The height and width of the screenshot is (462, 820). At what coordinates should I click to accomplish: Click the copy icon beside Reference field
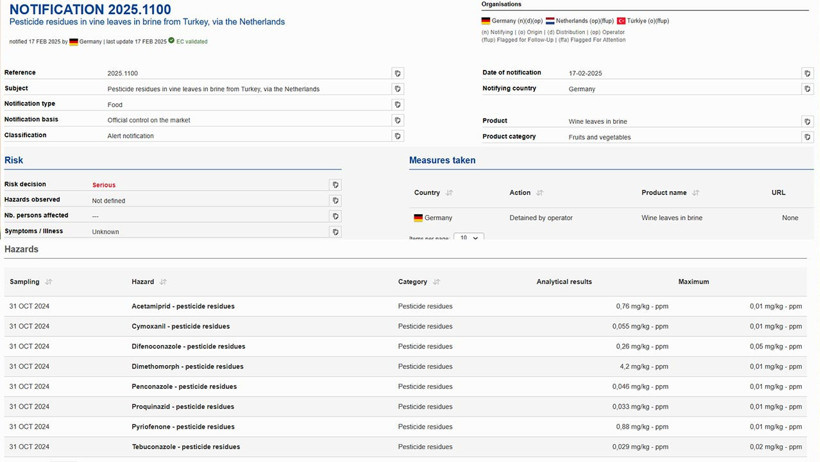(x=397, y=74)
